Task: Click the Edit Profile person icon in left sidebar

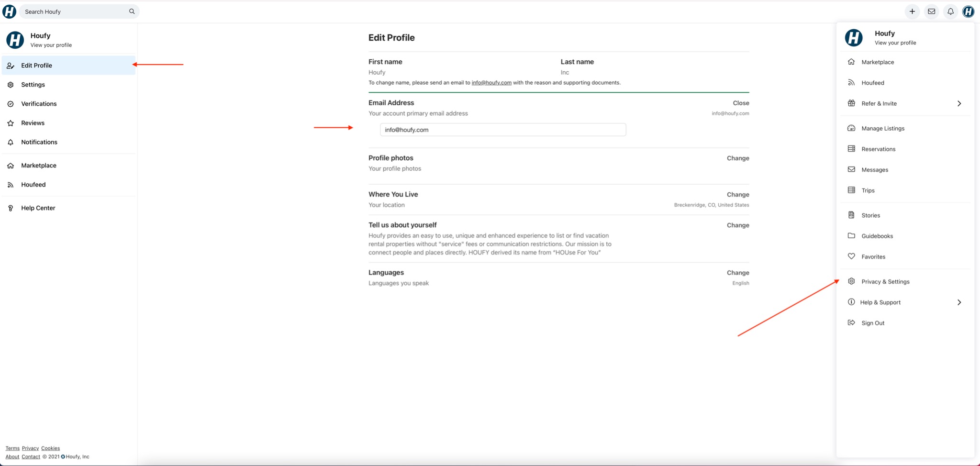Action: click(x=11, y=66)
